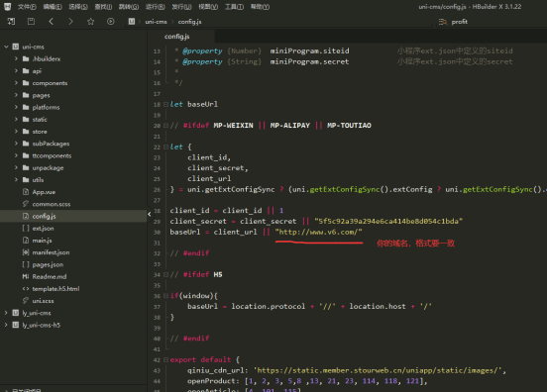Toggle code fold at line 42
Image resolution: width=547 pixels, height=392 pixels.
click(x=166, y=359)
